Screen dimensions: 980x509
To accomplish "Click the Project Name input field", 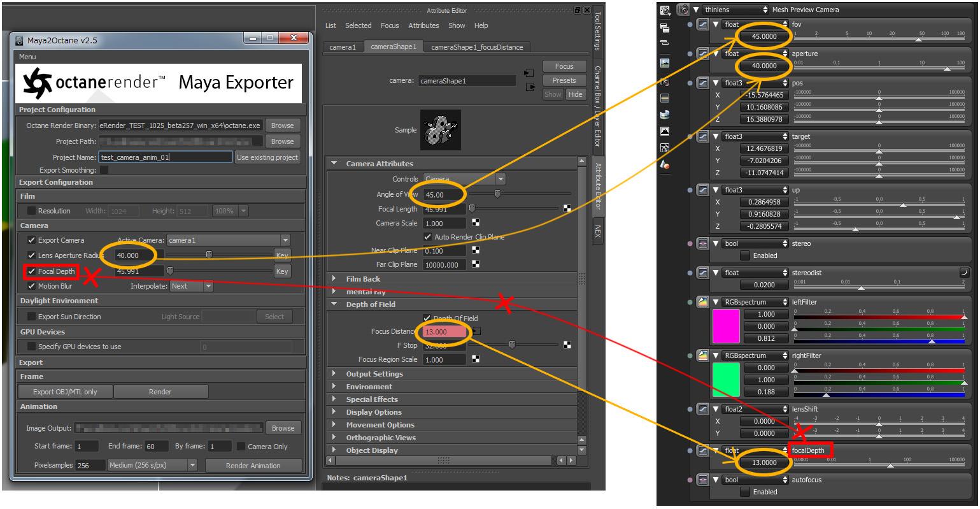I will click(166, 157).
